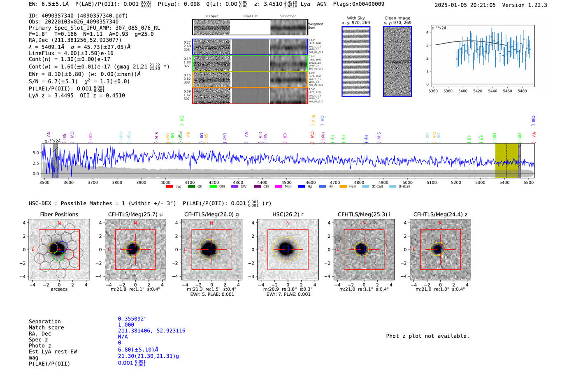
Task: Click the Phot z plot not available text
Action: [427, 336]
